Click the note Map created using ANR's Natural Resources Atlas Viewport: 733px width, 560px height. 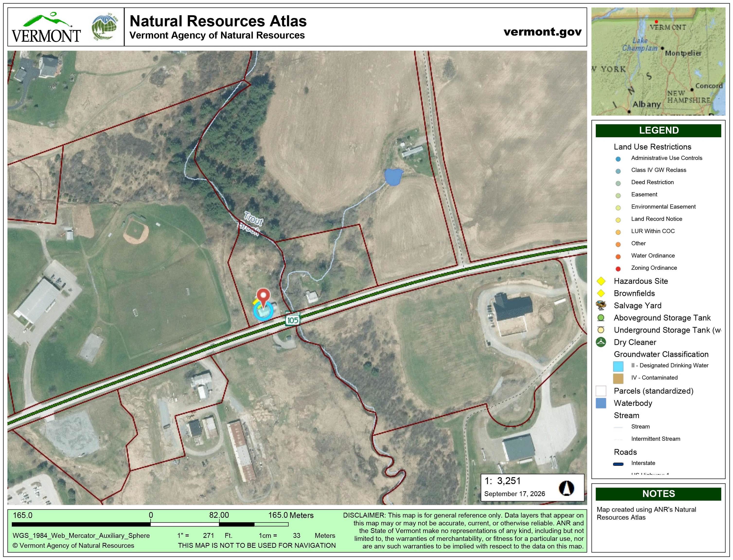tap(646, 513)
